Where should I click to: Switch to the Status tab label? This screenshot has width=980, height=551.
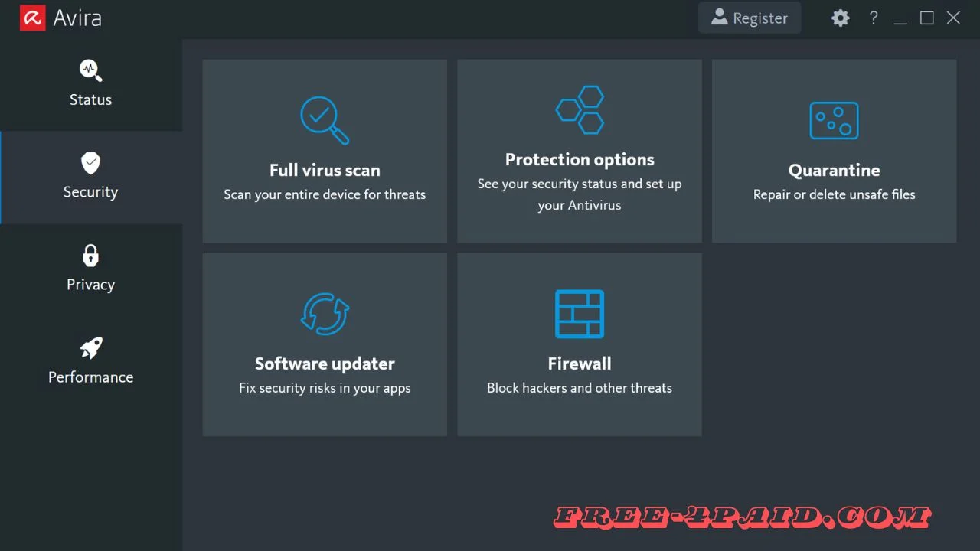[x=91, y=99]
